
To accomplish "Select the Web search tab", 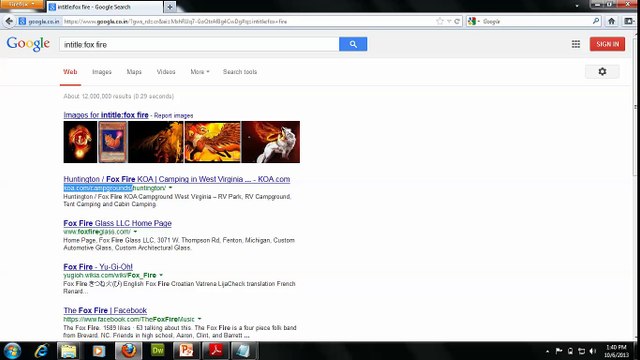I will 70,72.
